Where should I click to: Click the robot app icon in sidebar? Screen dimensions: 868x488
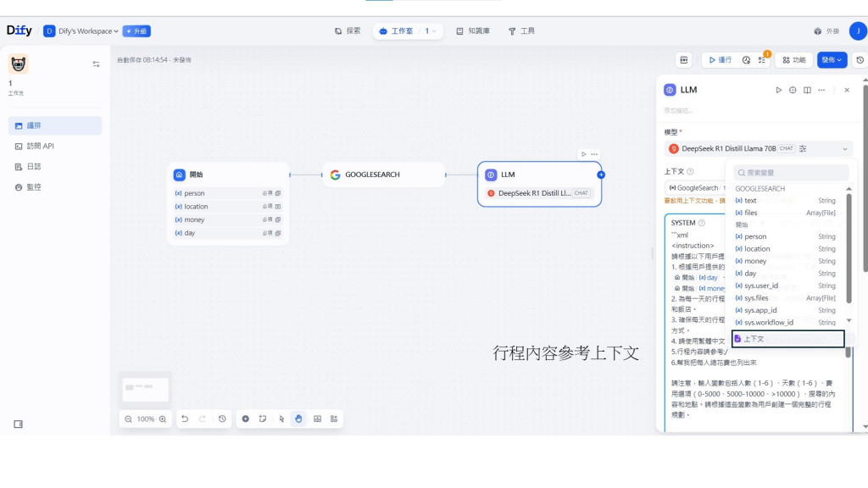click(x=19, y=64)
